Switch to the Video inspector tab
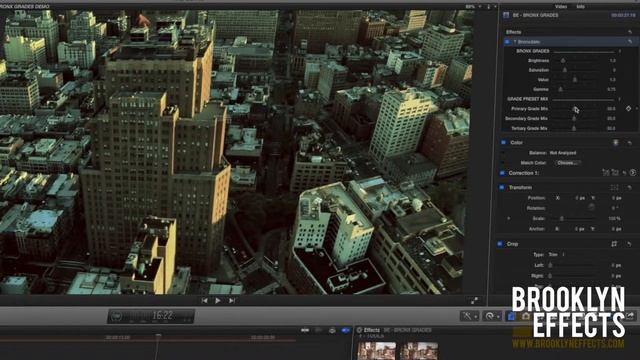This screenshot has width=640, height=360. 560,7
